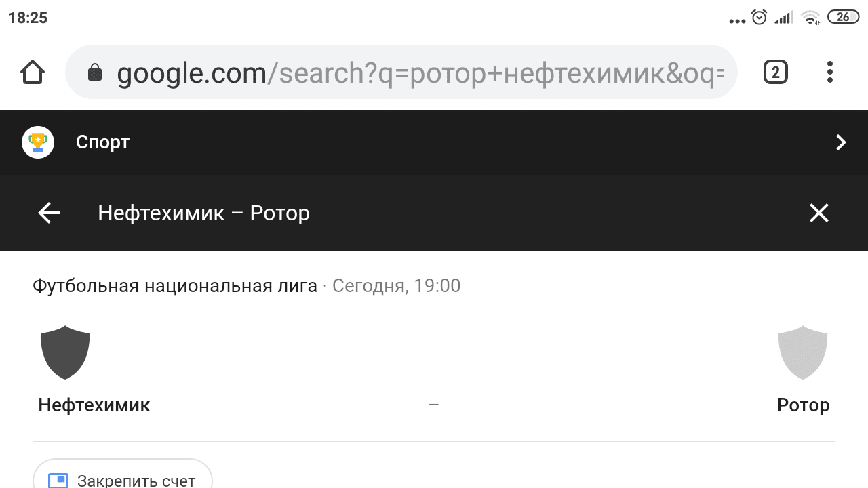Tap the Нефтехимик team shield logo
The image size is (868, 488).
click(x=65, y=352)
